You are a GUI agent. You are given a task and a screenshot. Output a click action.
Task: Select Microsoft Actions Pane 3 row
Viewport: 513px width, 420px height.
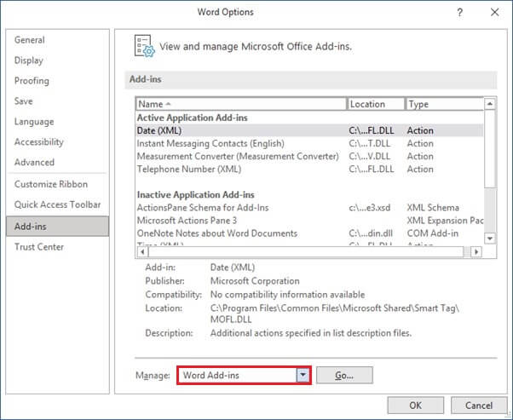pos(309,221)
